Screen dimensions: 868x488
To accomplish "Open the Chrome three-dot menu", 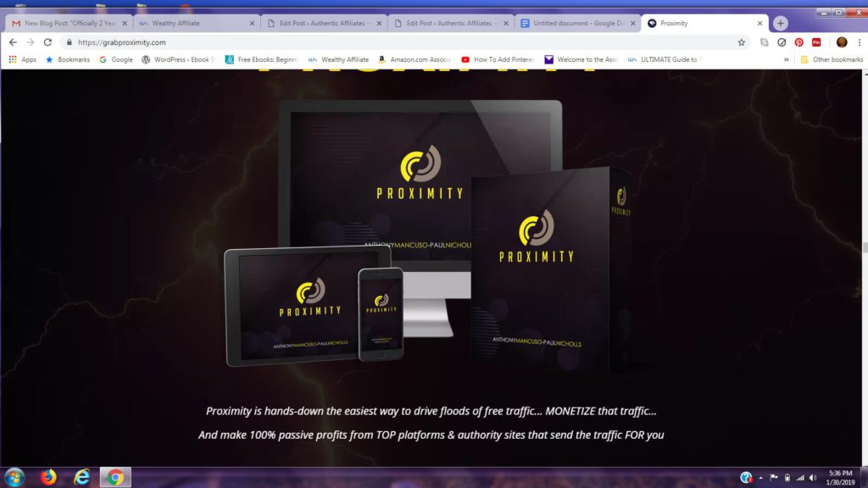I will [860, 42].
